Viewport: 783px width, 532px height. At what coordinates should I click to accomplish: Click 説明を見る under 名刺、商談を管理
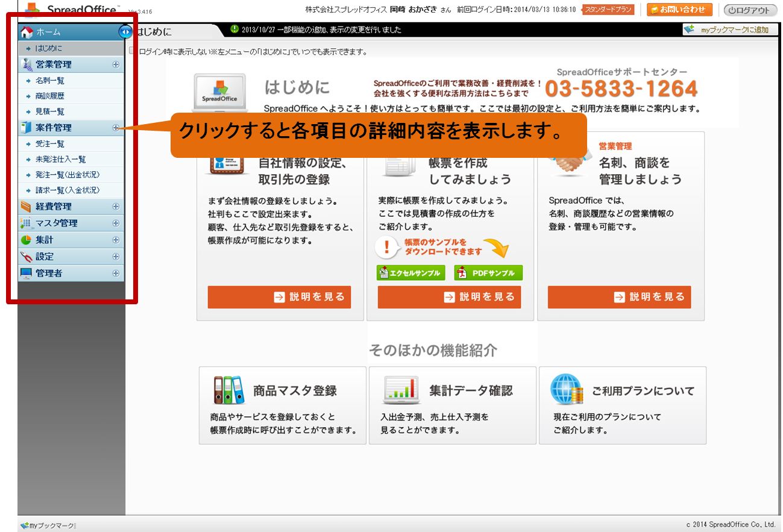pos(619,297)
